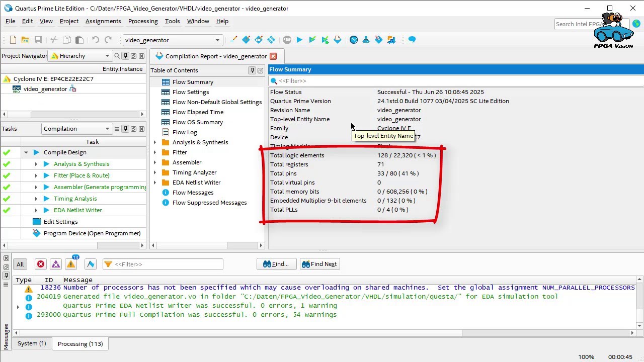Viewport: 644px width, 362px height.
Task: Click the Find... button
Action: click(276, 264)
